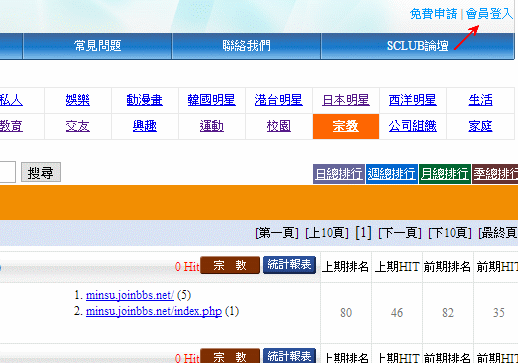
Task: Choose the 日本明星 category
Action: pos(346,100)
